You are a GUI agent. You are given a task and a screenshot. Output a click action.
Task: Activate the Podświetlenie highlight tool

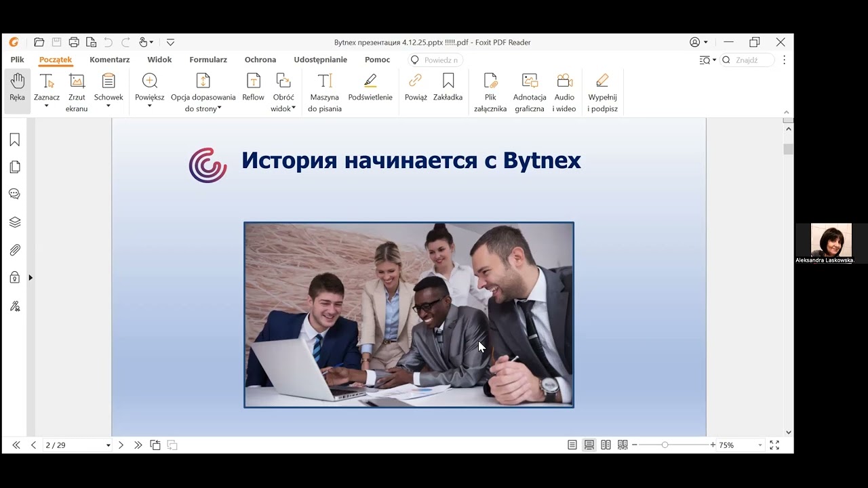tap(370, 87)
